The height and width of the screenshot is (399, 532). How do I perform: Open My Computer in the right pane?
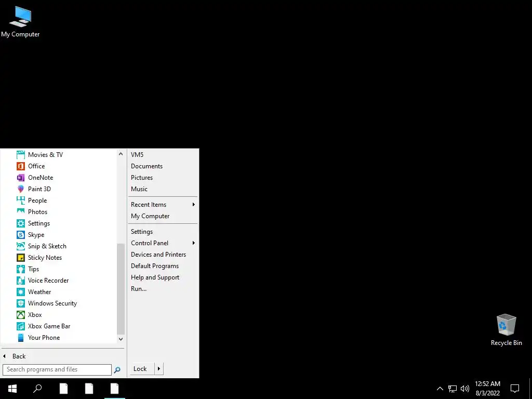click(150, 216)
